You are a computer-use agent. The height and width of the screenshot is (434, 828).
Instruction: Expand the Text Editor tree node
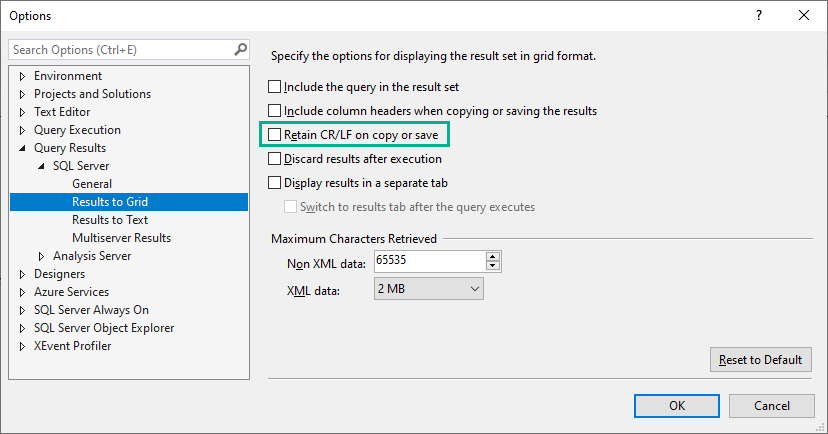23,112
